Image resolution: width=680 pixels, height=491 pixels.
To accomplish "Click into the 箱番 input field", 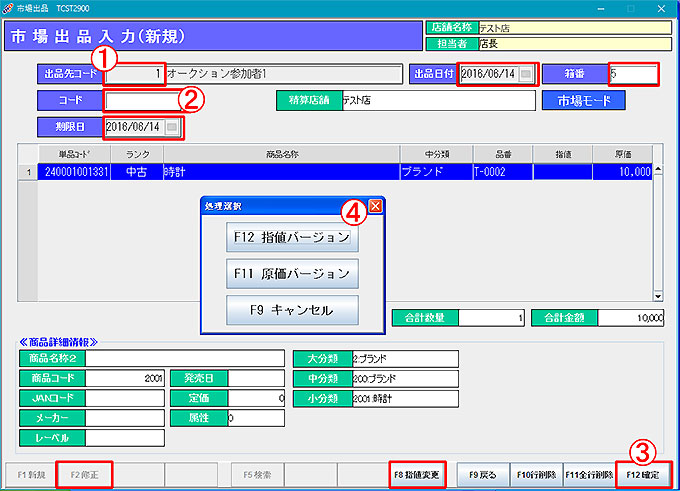I will (633, 74).
